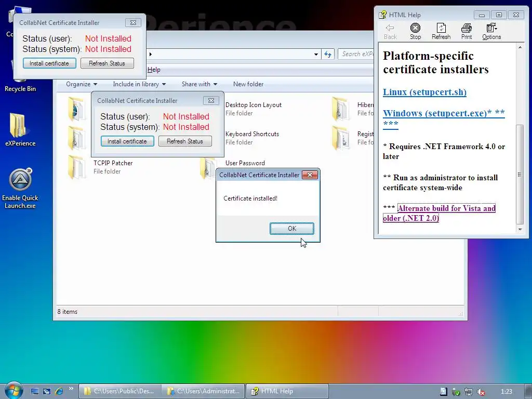Screen dimensions: 532x399
Task: Open the Windows Start orb
Action: pos(14,391)
